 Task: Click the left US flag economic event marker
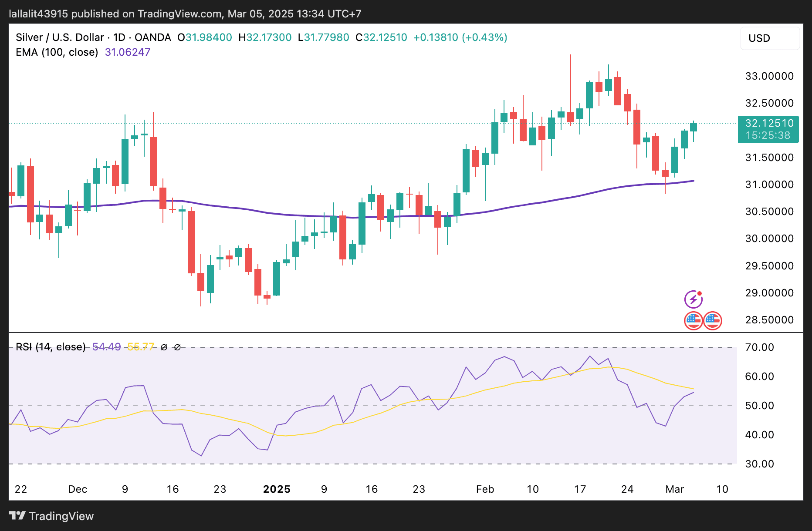coord(693,321)
